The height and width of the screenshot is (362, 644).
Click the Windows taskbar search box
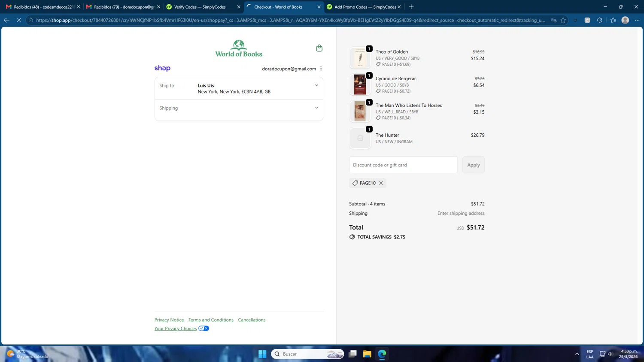[x=307, y=354]
